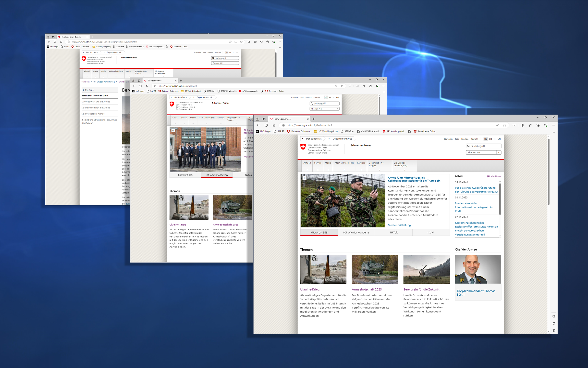Open Split screen icon in the front window
The image size is (588, 368).
point(522,125)
